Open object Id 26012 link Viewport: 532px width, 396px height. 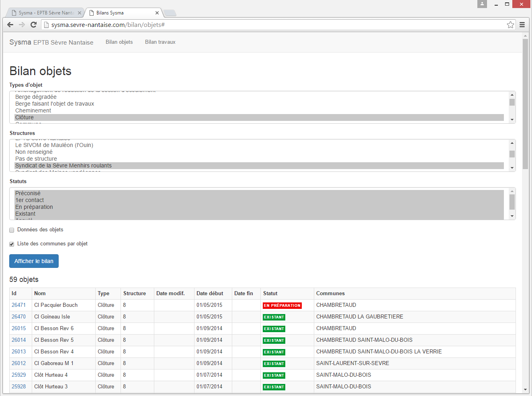click(x=18, y=363)
